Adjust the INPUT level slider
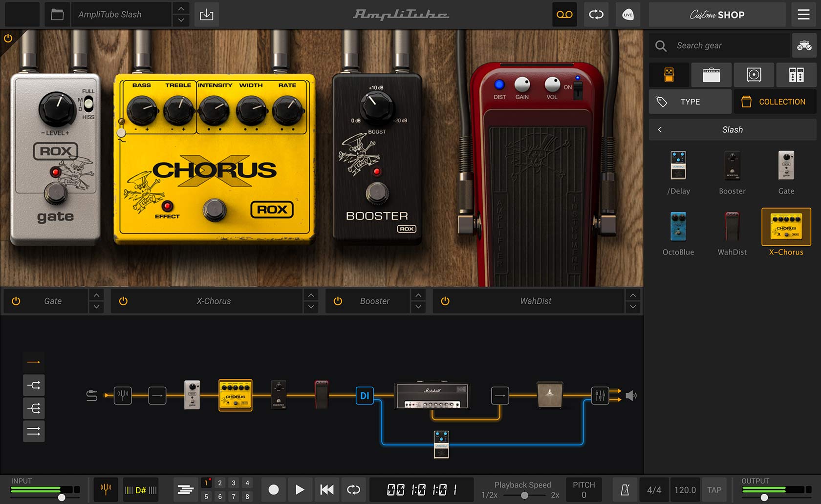Viewport: 821px width, 504px height. (x=62, y=498)
